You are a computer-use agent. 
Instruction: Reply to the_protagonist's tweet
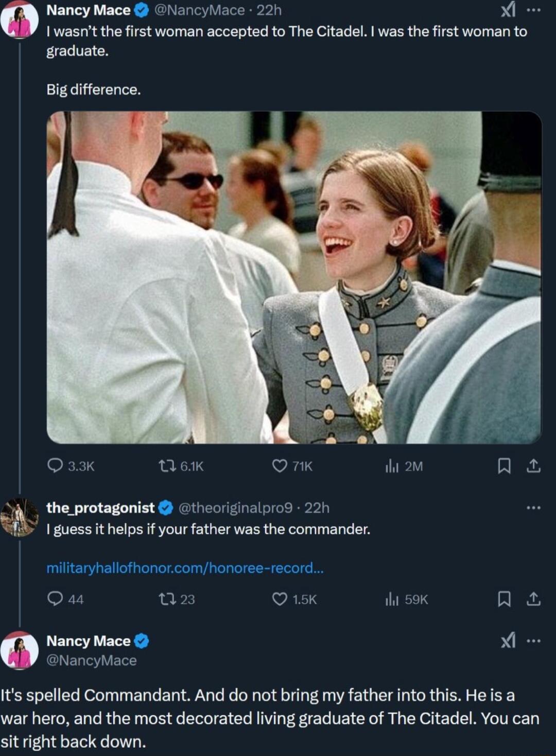pos(55,599)
